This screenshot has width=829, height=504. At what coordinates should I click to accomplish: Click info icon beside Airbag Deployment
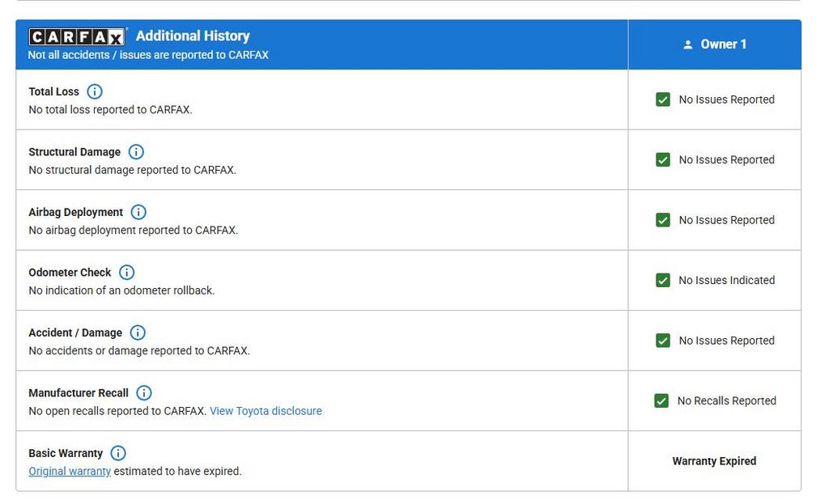(138, 212)
